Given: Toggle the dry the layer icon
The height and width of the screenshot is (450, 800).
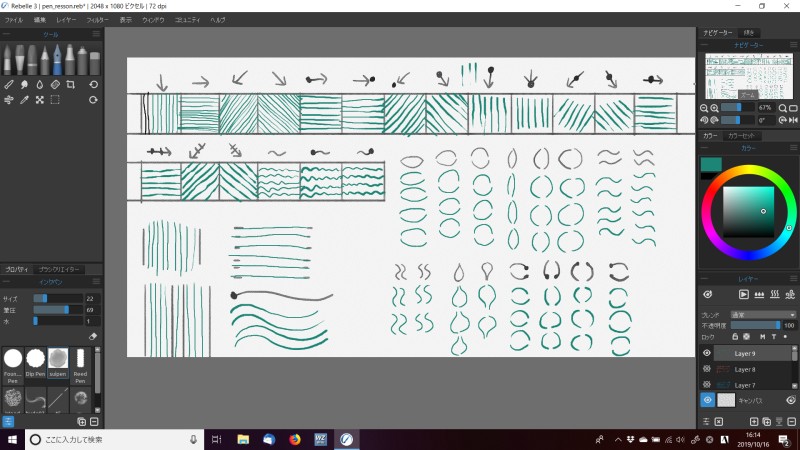Looking at the screenshot, I should click(x=774, y=294).
